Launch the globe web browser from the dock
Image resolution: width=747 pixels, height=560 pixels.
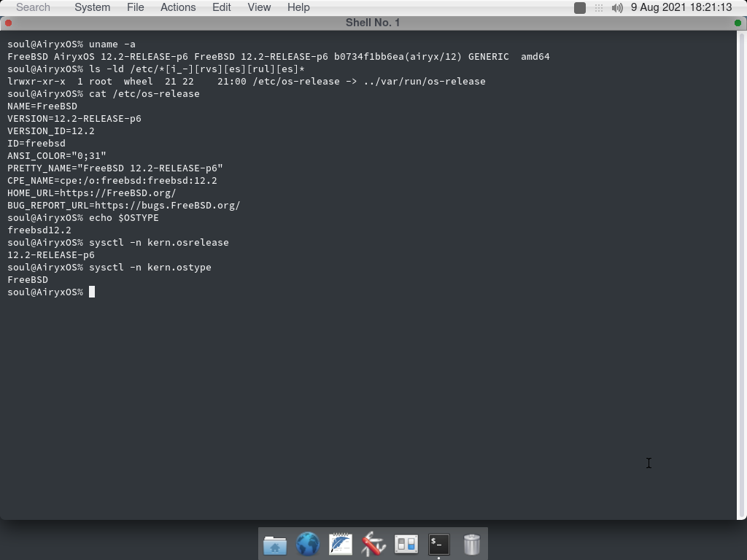[308, 544]
